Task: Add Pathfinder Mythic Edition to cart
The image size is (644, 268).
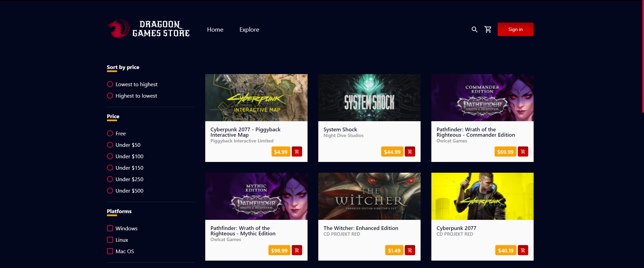Action: tap(297, 250)
